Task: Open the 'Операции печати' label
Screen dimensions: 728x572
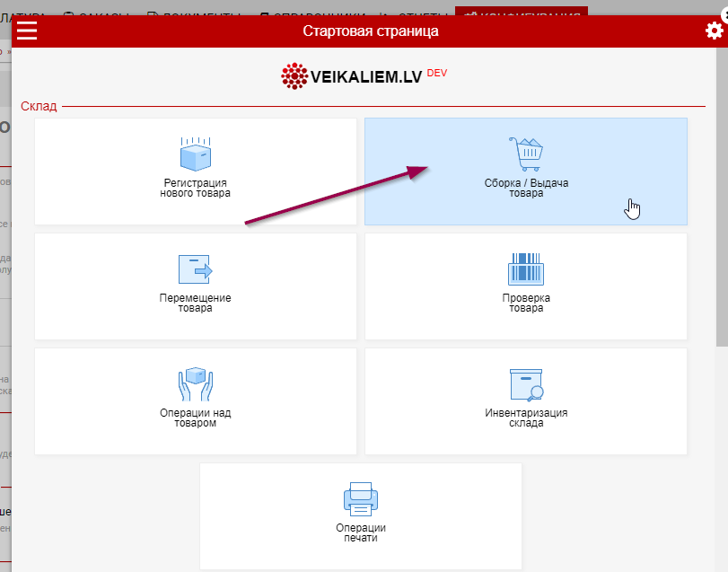Action: point(360,532)
